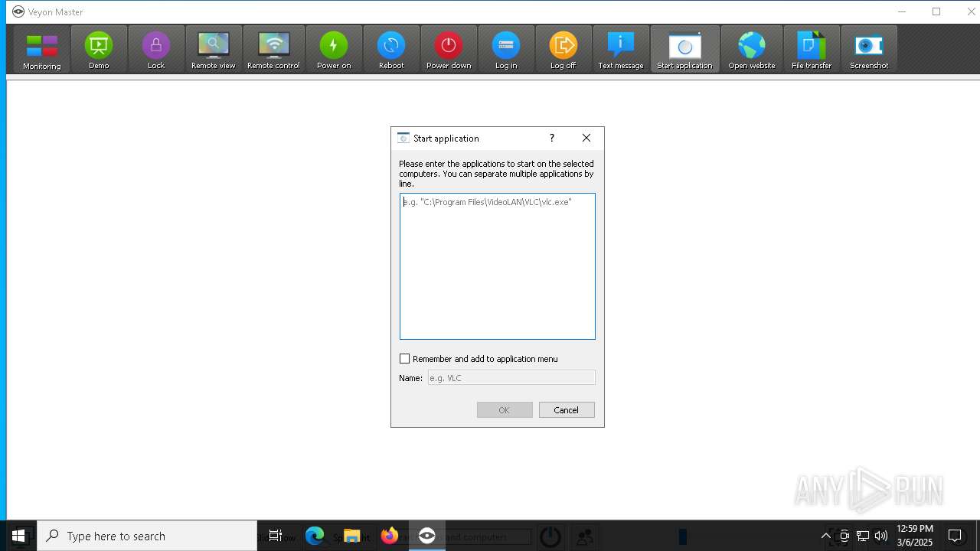Viewport: 980px width, 551px height.
Task: Open network settings tray icon
Action: (863, 536)
